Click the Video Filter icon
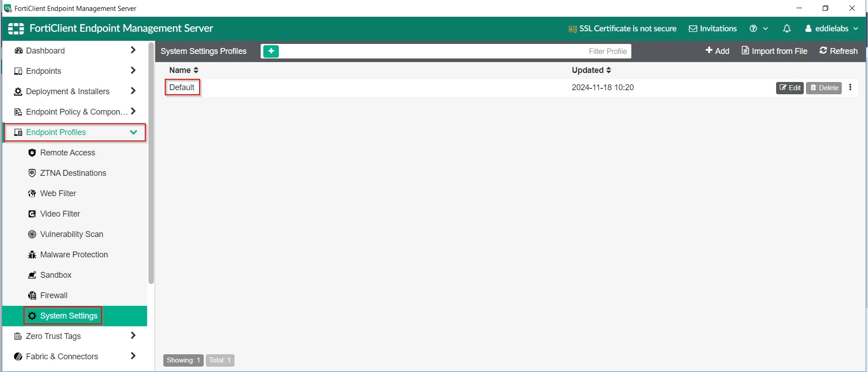Image resolution: width=868 pixels, height=372 pixels. [x=32, y=214]
